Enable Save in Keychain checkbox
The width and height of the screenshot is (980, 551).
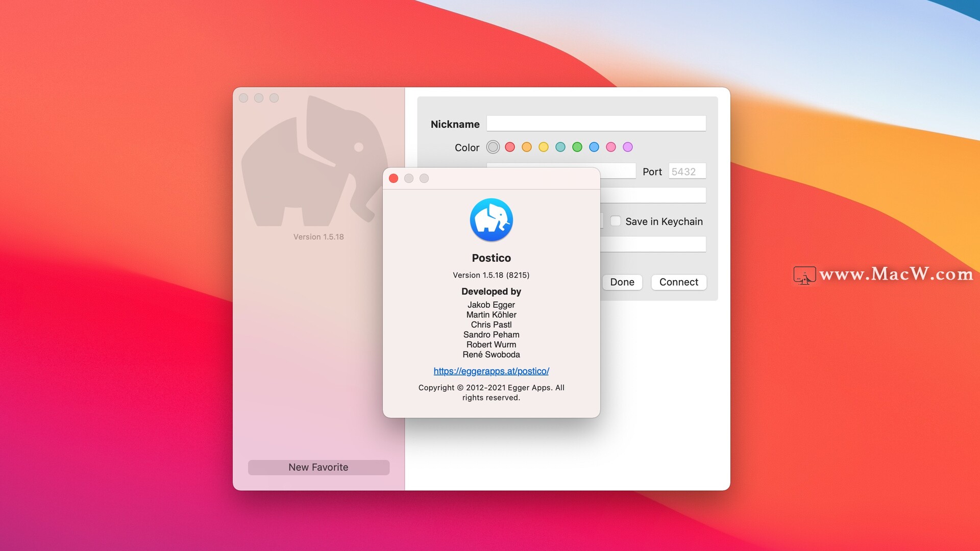tap(616, 221)
